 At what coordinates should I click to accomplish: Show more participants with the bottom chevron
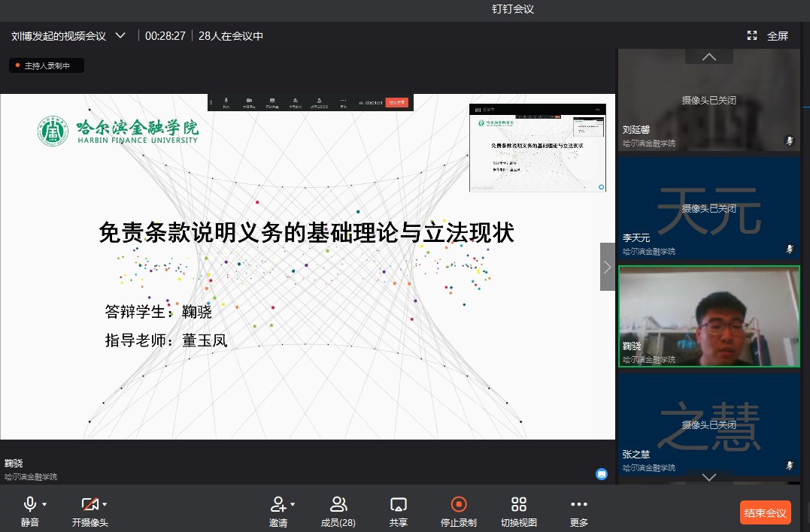click(x=708, y=476)
